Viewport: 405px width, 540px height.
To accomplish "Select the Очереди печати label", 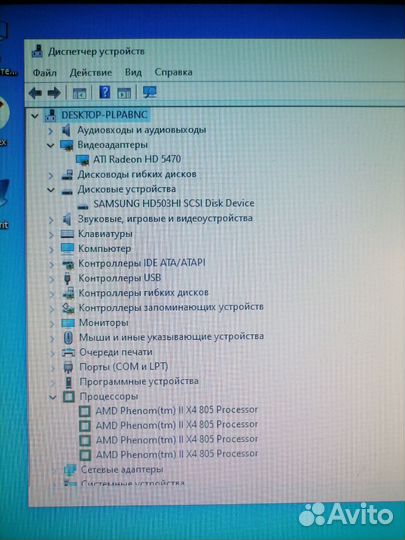I will click(116, 352).
